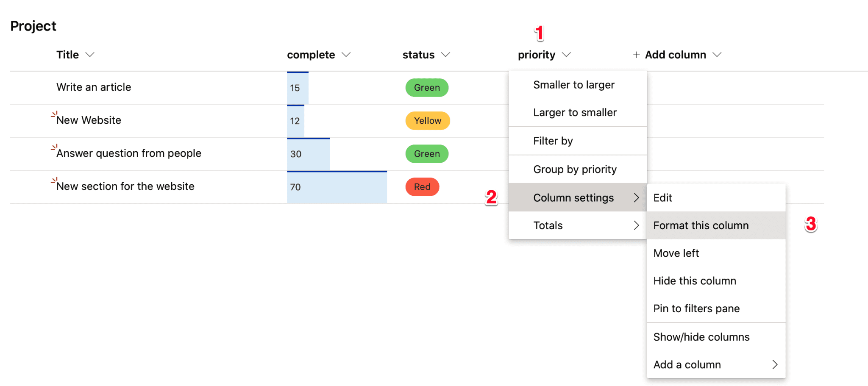Choose Hide this column
This screenshot has width=868, height=386.
695,280
